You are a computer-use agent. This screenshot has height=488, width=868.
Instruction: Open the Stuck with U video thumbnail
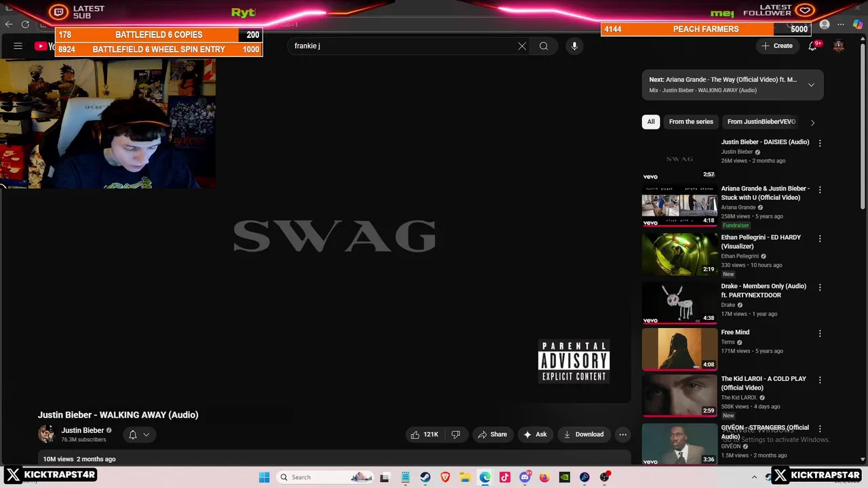pos(679,205)
